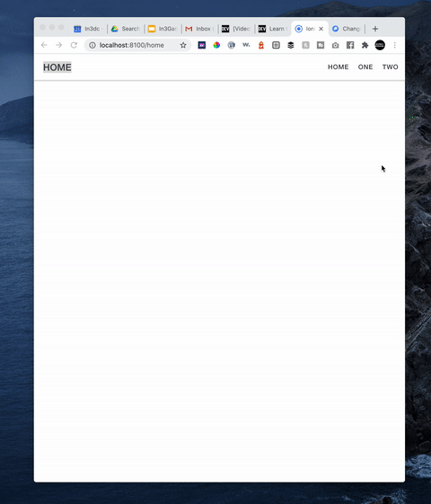The height and width of the screenshot is (504, 431).
Task: Open the grid square extension icon
Action: pyautogui.click(x=276, y=45)
